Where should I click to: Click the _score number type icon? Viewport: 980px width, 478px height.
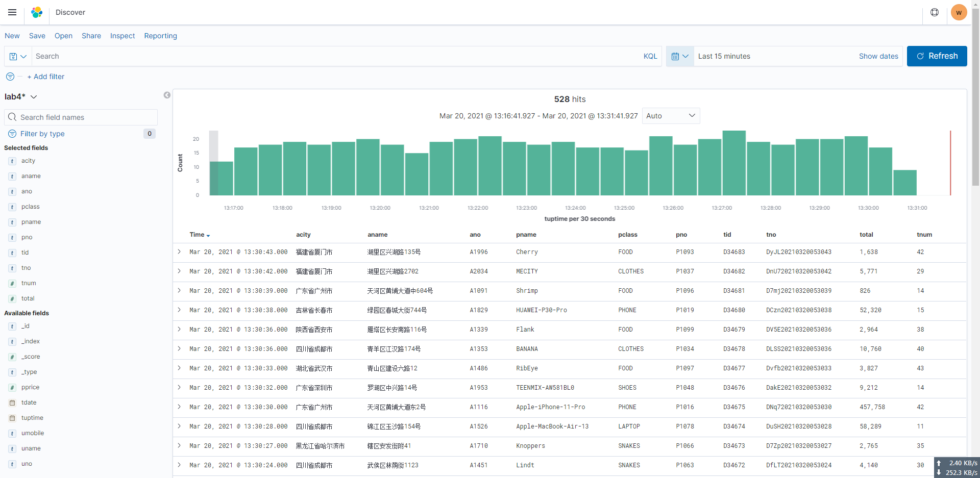(12, 357)
